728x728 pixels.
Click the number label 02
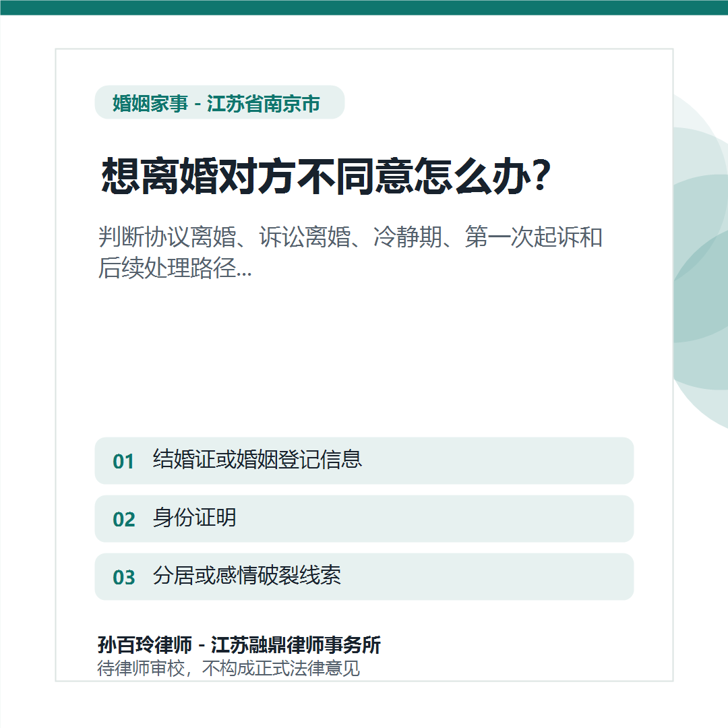click(x=124, y=520)
